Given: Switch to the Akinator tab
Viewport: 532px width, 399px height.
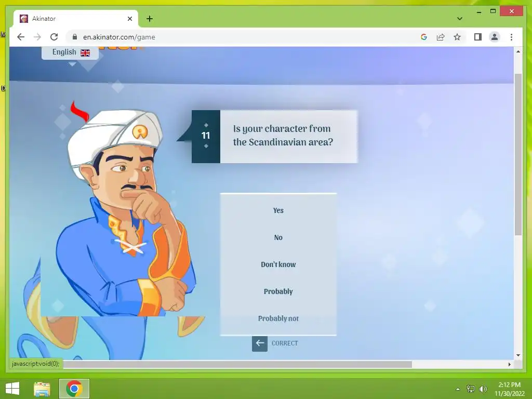Looking at the screenshot, I should click(x=76, y=19).
